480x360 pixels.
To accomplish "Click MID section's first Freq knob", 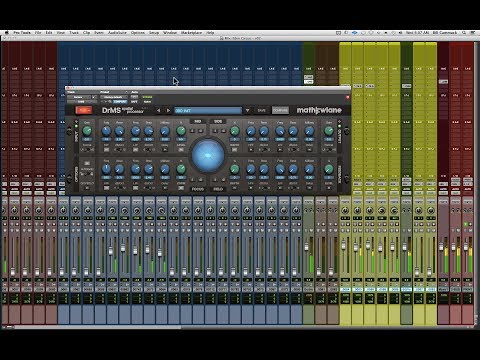I will (x=106, y=131).
